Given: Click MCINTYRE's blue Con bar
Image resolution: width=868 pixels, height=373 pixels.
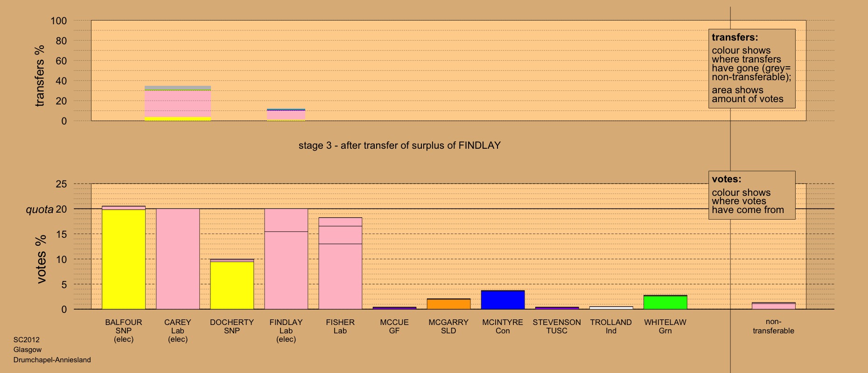Looking at the screenshot, I should 503,300.
